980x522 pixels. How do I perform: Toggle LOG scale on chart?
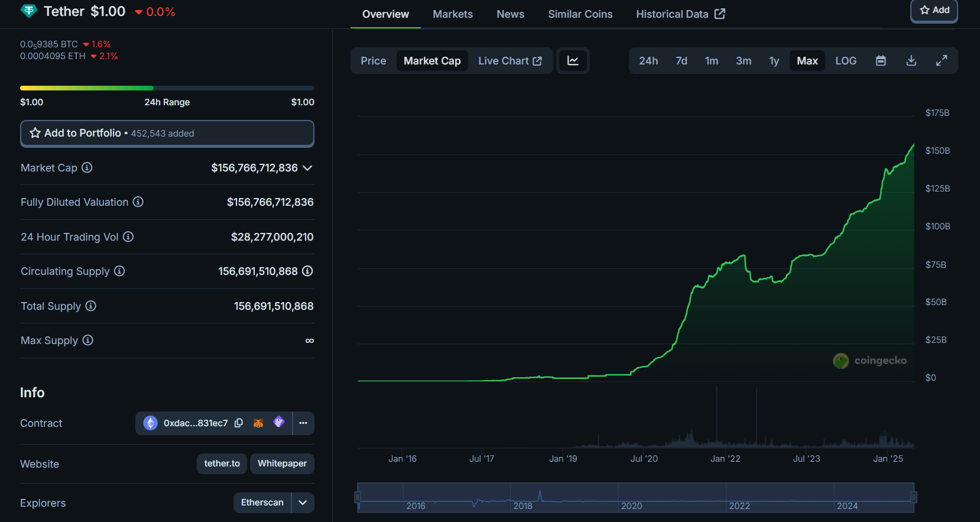pyautogui.click(x=846, y=61)
